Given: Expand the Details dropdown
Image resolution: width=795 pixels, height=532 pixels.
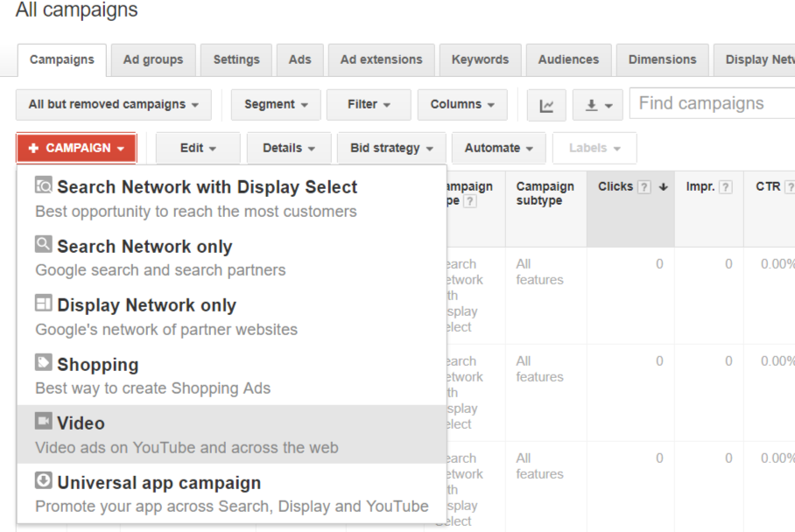Looking at the screenshot, I should tap(289, 149).
